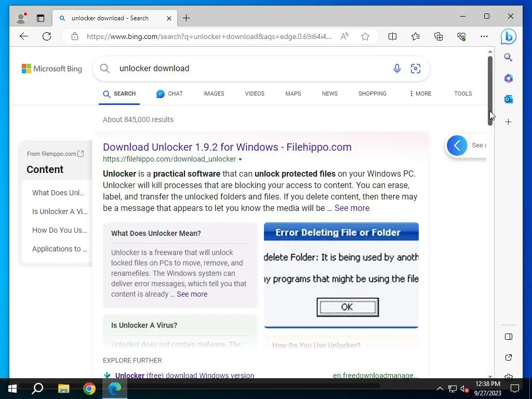Viewport: 532px width, 399px height.
Task: Switch to the IMAGES tab
Action: 214,94
